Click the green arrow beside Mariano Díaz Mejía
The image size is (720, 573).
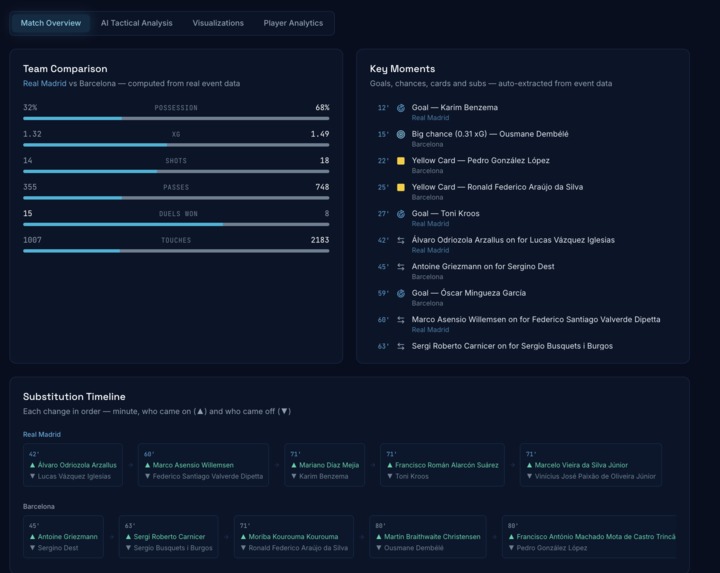pyautogui.click(x=294, y=465)
